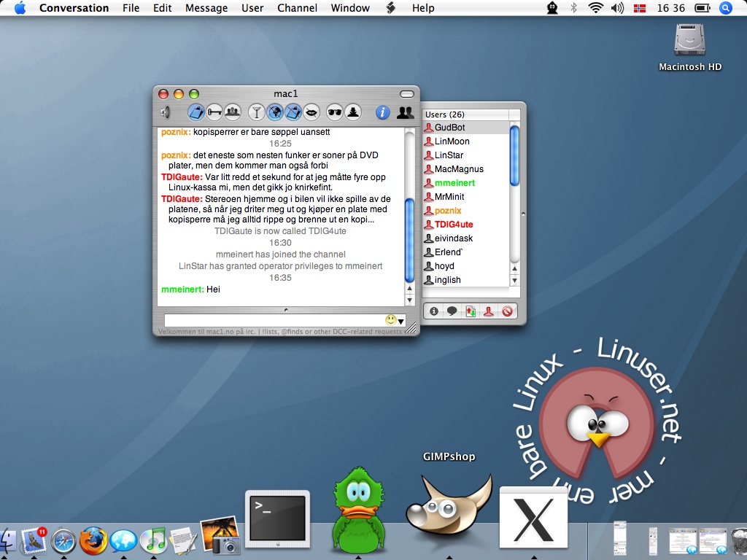This screenshot has height=560, width=747.
Task: Toggle the crossed-out lips moderated mode
Action: [311, 112]
